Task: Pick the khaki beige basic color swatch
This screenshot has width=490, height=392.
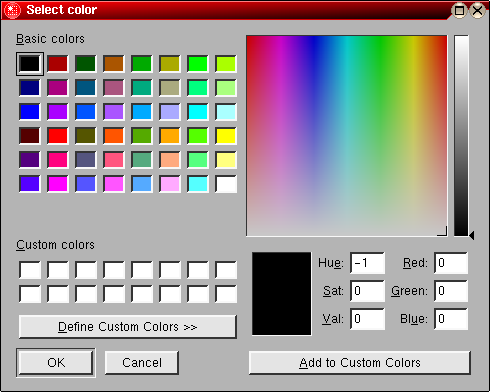Action: 170,87
